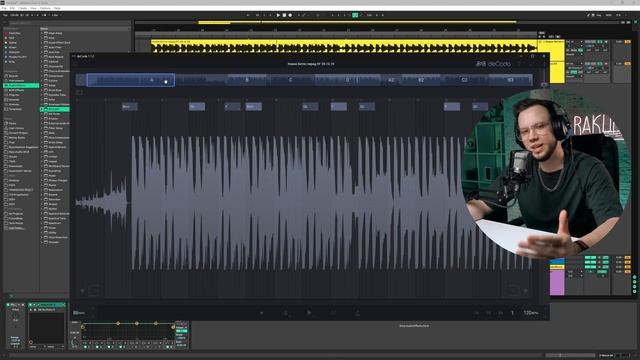Select EQ Eight filter dot 3 on curve

click(x=136, y=323)
